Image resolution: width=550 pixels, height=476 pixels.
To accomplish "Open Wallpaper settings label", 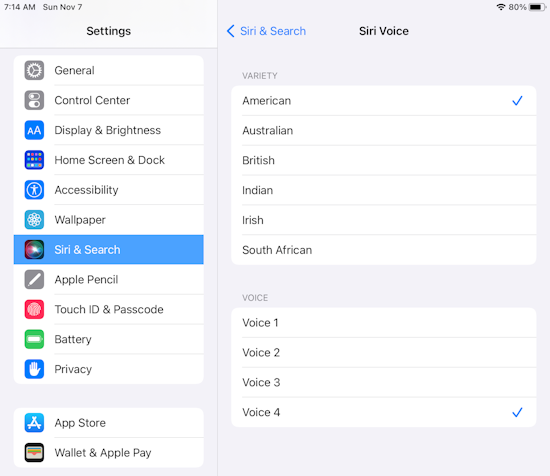I will click(x=80, y=220).
